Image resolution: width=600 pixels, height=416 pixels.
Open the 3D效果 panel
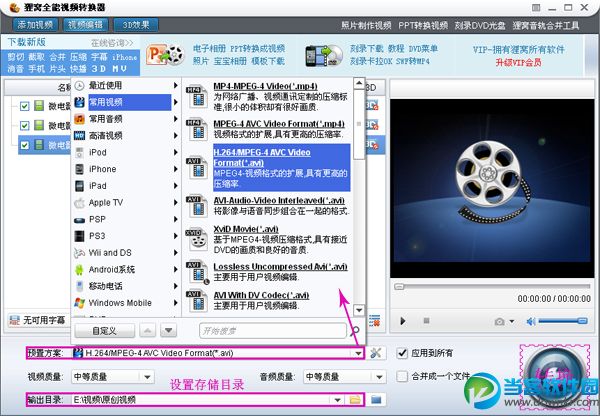click(x=136, y=25)
